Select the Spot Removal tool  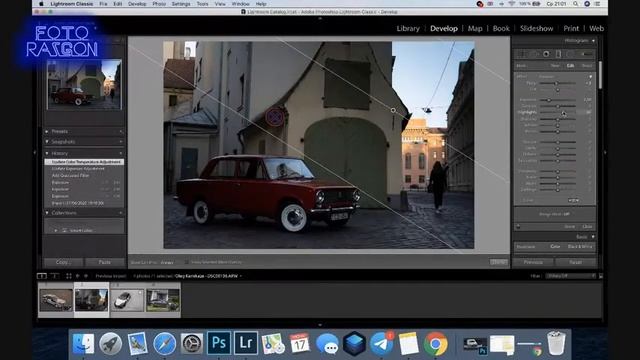coord(535,54)
